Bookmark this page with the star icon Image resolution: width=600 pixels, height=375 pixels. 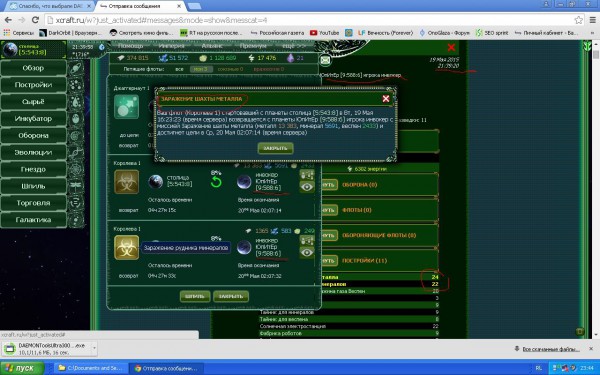(x=578, y=20)
